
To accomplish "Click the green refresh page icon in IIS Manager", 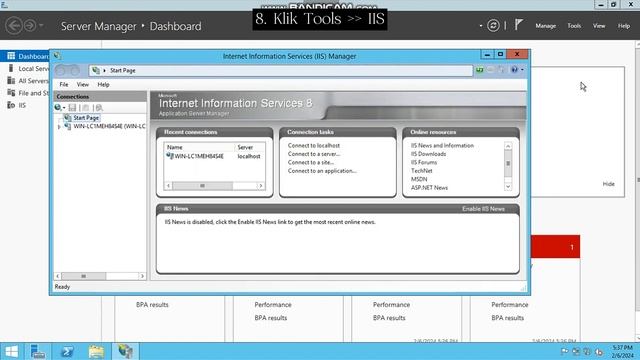I will [x=480, y=70].
